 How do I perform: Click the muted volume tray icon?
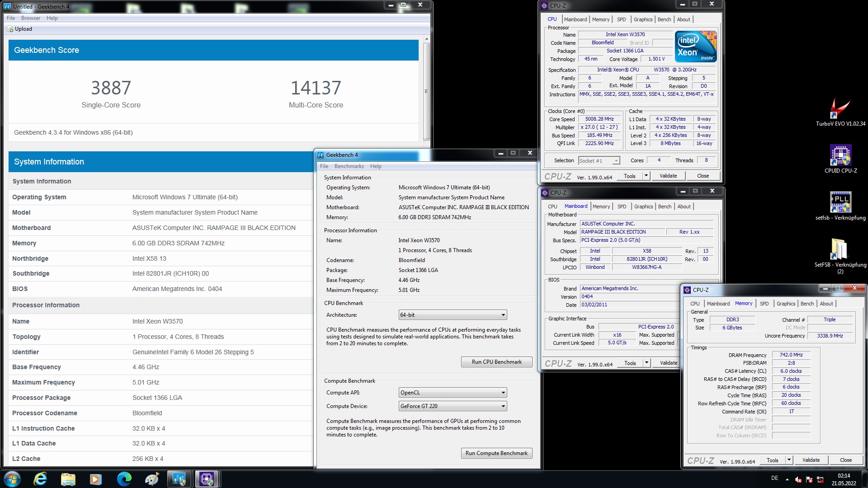click(798, 479)
